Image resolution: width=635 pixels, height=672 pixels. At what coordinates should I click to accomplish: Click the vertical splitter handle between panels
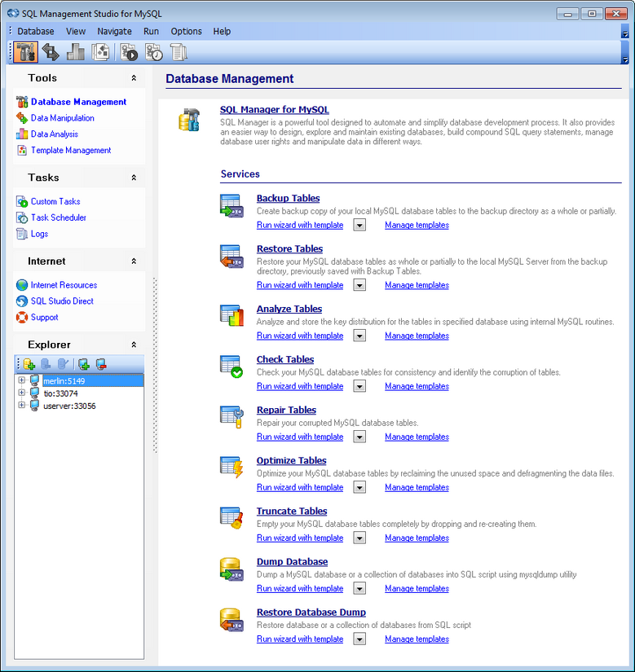(x=155, y=365)
